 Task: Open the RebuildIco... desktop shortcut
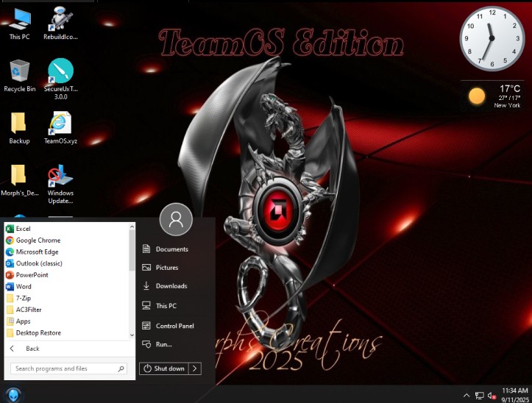[x=60, y=24]
